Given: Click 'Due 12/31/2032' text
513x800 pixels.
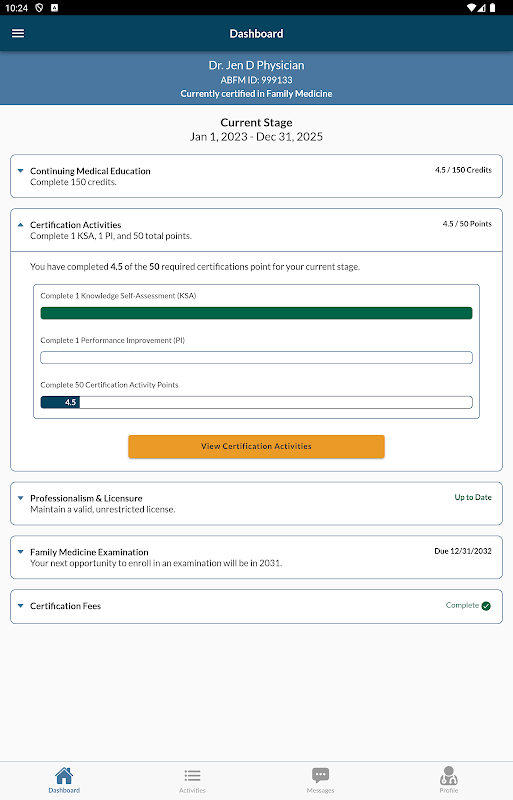Looking at the screenshot, I should [463, 551].
